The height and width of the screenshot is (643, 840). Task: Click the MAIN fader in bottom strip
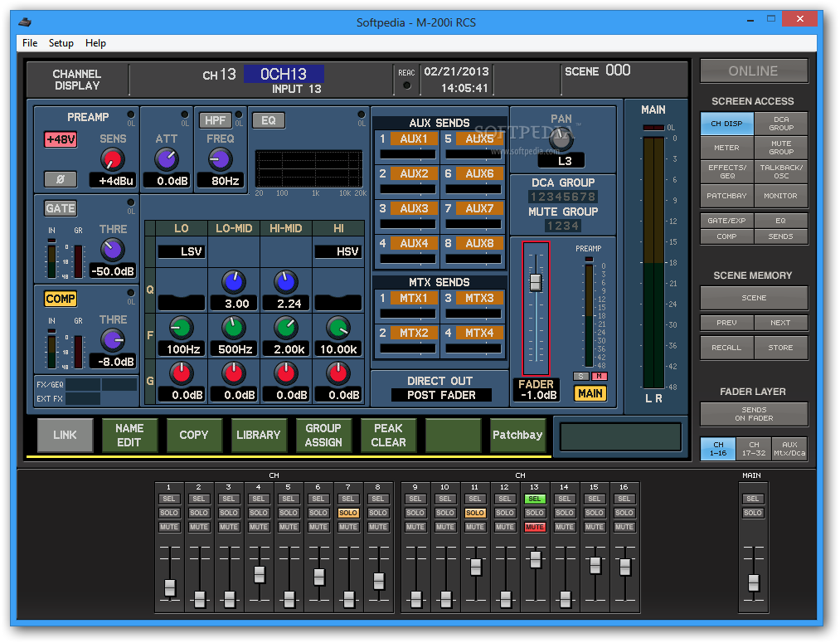point(753,583)
